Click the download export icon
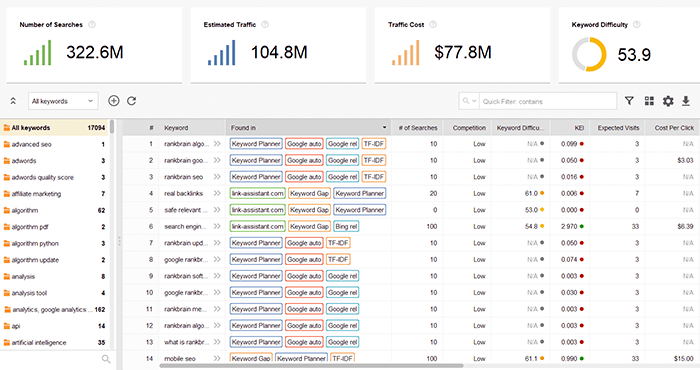Screen dimensions: 700x370 (x=686, y=101)
